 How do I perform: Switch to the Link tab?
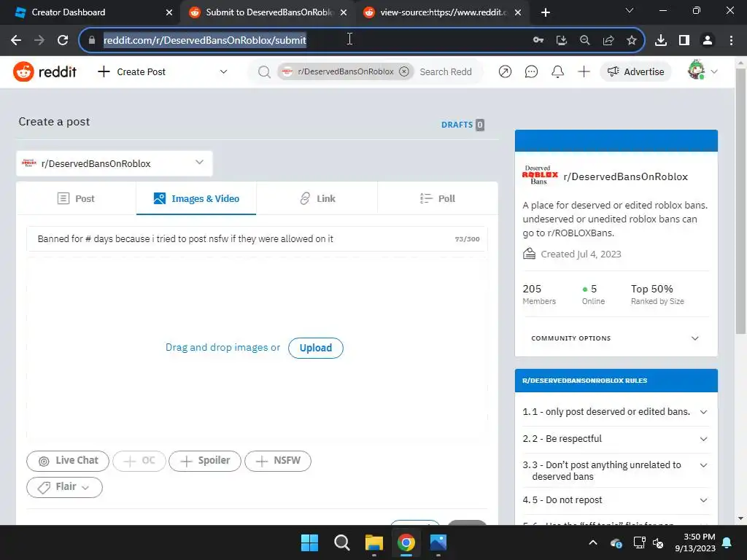coord(317,198)
